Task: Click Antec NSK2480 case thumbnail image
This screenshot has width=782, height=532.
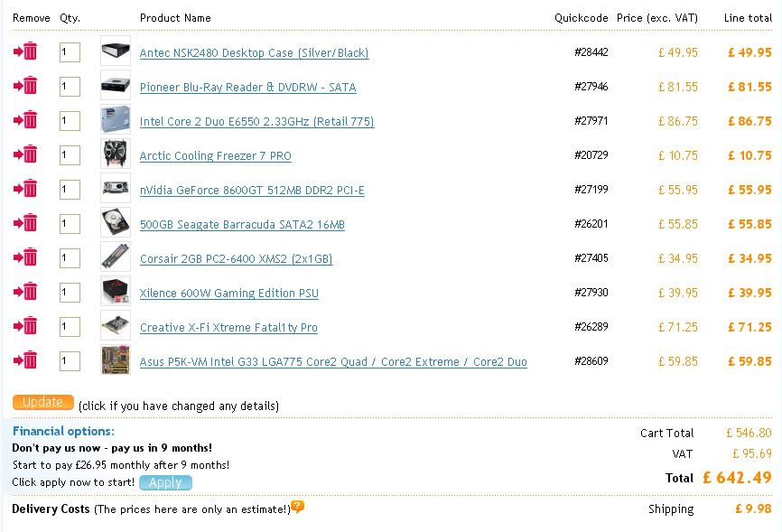Action: [116, 51]
